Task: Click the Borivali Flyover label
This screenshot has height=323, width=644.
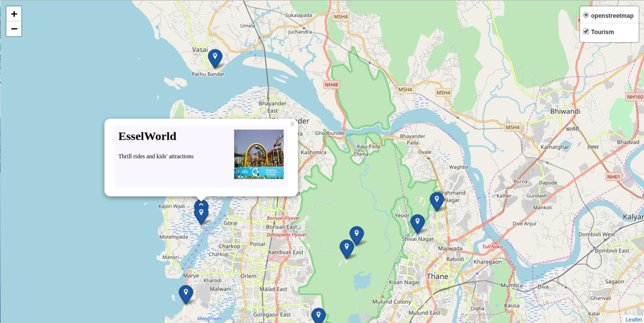Action: (284, 218)
